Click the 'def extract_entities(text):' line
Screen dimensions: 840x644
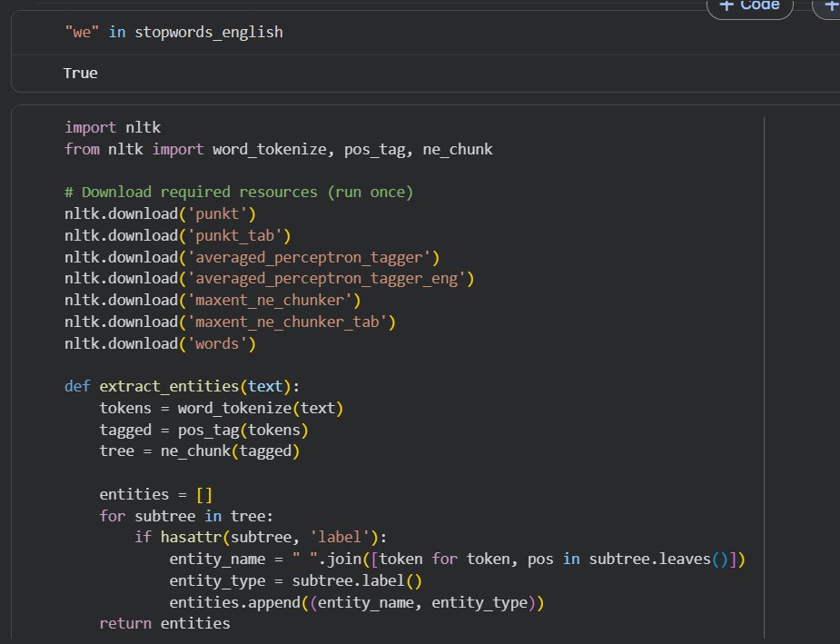183,386
